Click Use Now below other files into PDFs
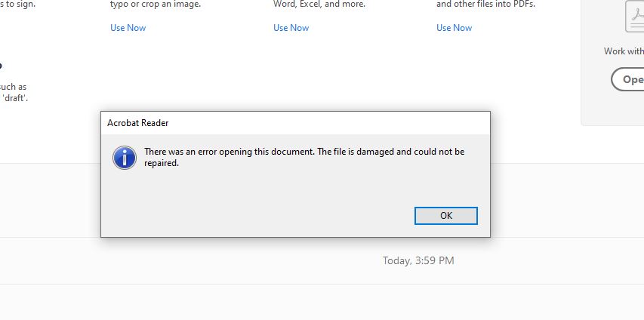 pos(454,28)
